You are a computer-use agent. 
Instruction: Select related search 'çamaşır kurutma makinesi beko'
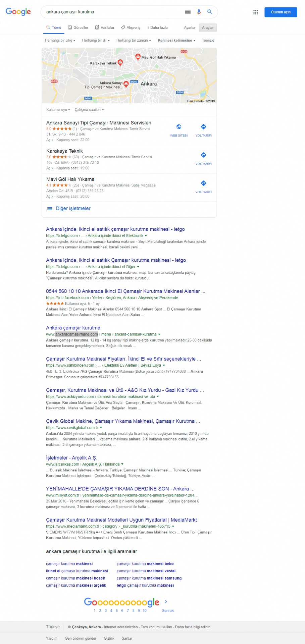145,564
